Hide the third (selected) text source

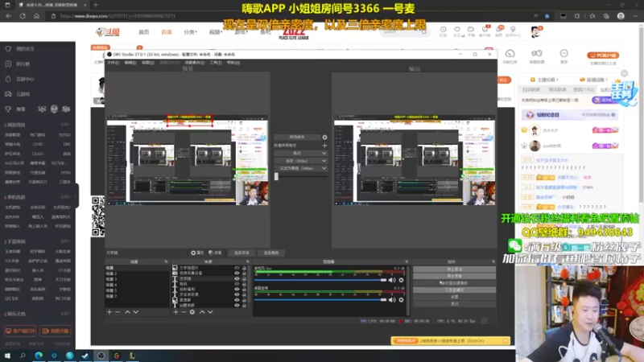point(237,278)
